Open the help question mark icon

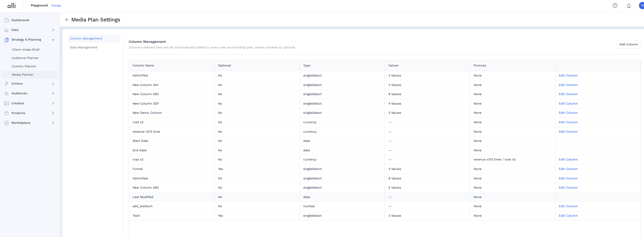tap(615, 6)
